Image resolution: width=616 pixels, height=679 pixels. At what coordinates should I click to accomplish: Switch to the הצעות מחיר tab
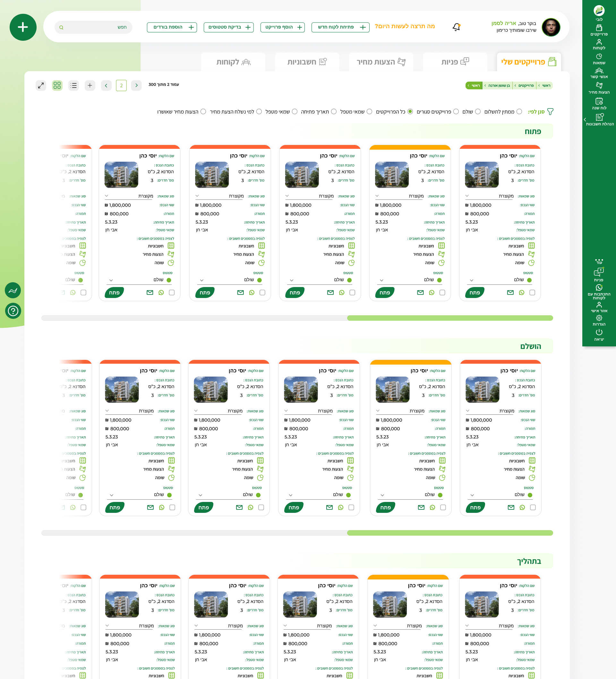[381, 62]
